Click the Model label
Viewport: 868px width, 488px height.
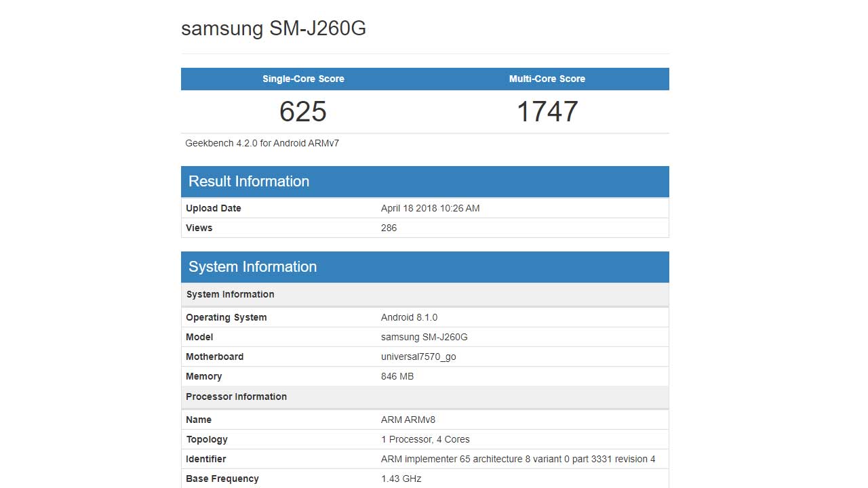199,337
